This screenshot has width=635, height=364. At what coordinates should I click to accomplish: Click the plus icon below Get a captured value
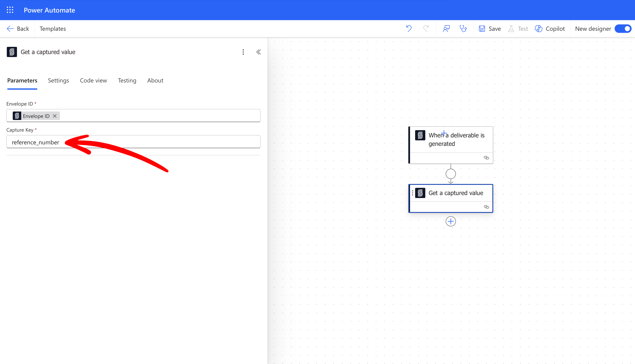[451, 221]
